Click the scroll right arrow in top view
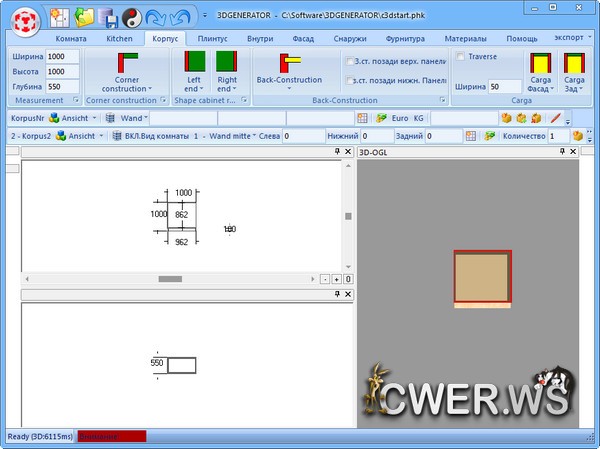The height and width of the screenshot is (449, 600). pos(313,279)
